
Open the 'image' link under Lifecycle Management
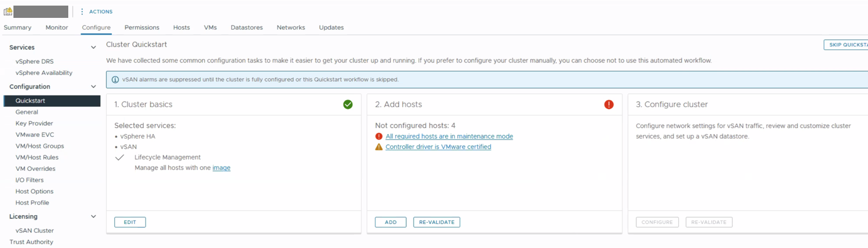click(x=221, y=168)
